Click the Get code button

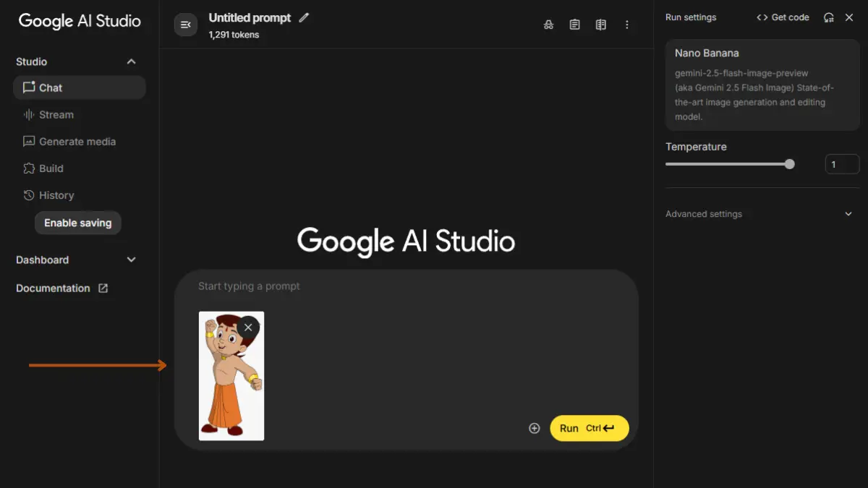pyautogui.click(x=783, y=17)
